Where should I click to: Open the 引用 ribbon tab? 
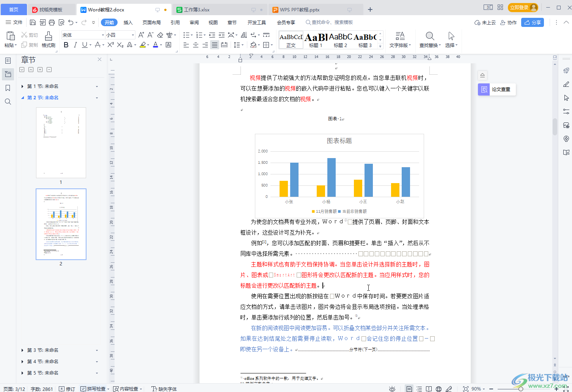[x=175, y=23]
